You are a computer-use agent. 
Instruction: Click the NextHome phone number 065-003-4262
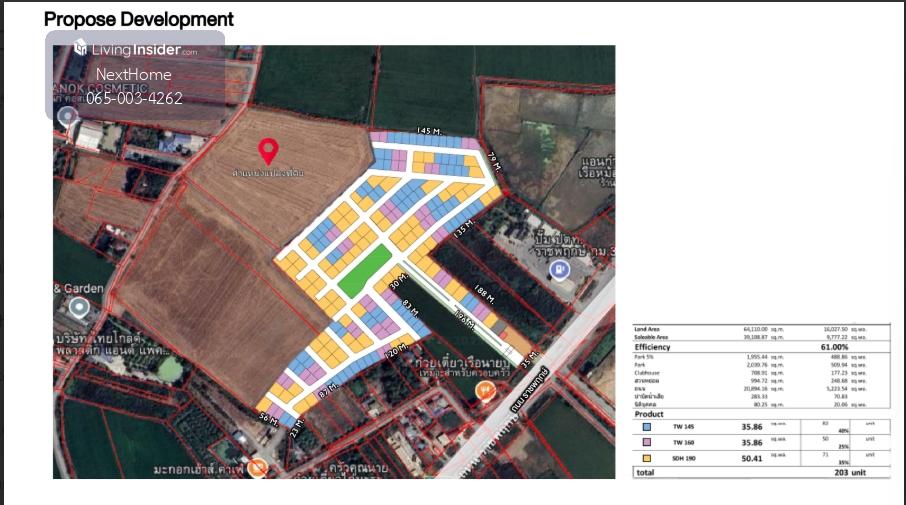point(134,98)
